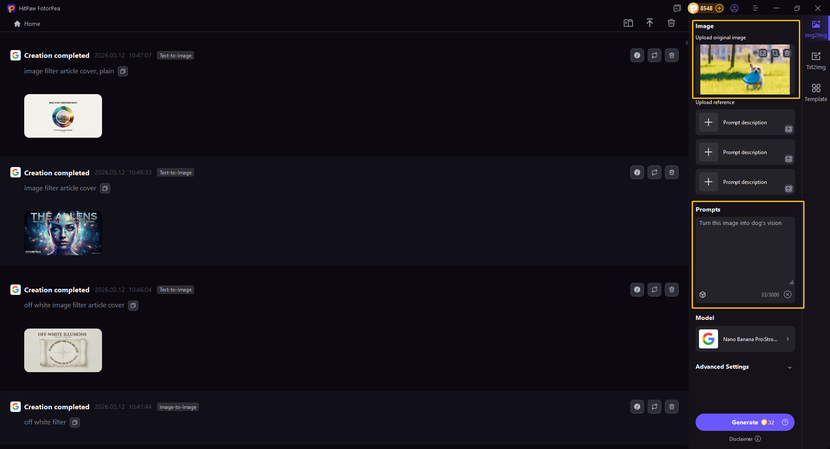Open 'THE AI LENS' generated image thumbnail
The image size is (830, 449).
point(63,232)
